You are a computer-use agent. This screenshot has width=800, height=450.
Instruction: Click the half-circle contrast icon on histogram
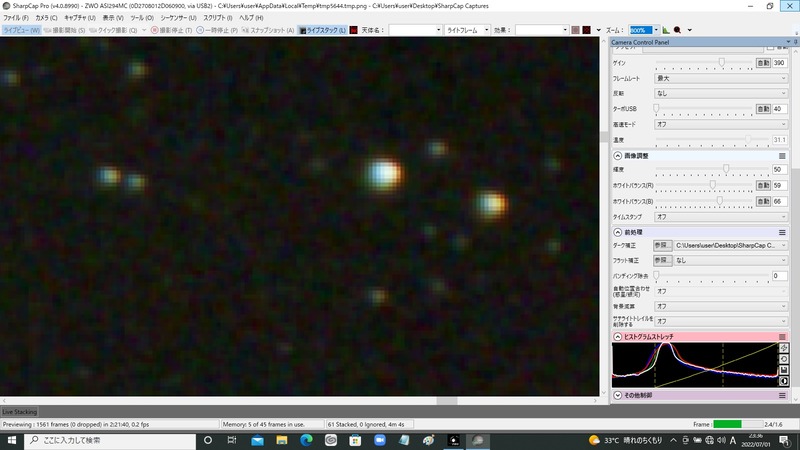pyautogui.click(x=784, y=381)
